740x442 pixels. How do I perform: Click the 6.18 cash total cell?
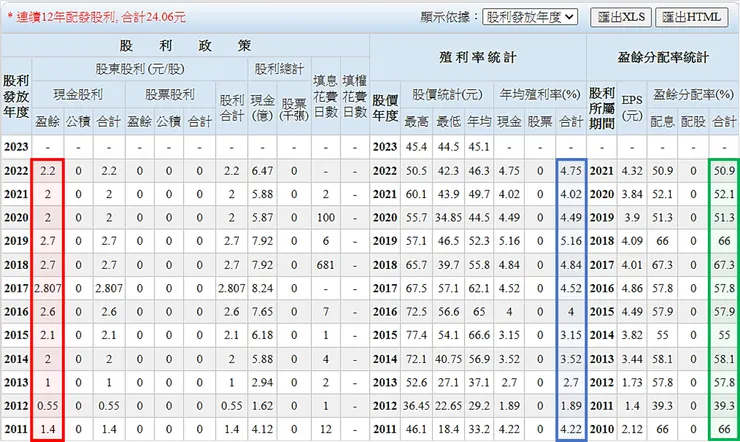[262, 335]
